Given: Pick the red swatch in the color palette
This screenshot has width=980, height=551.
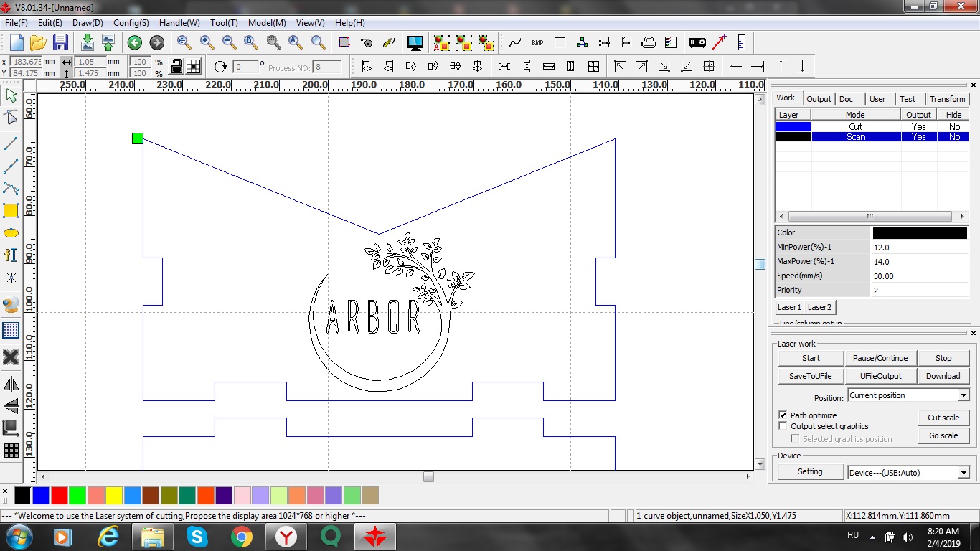Looking at the screenshot, I should [x=60, y=495].
